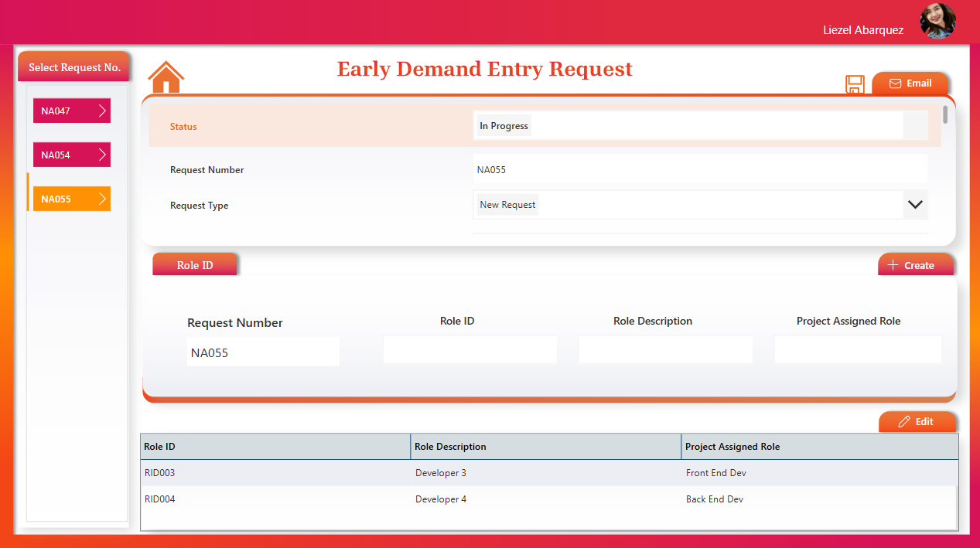Sort by the Role Description column header

(x=545, y=447)
